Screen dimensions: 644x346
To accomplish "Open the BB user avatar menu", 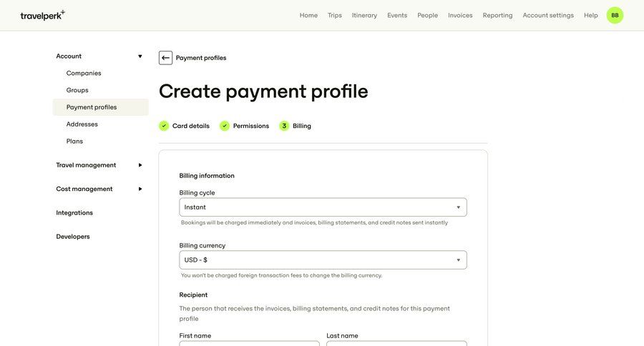I will click(x=615, y=15).
